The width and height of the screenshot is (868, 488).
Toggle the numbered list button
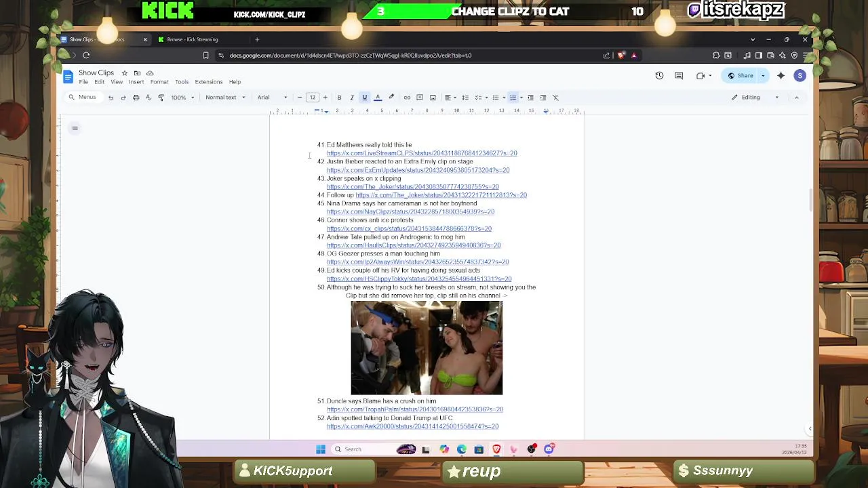point(513,98)
